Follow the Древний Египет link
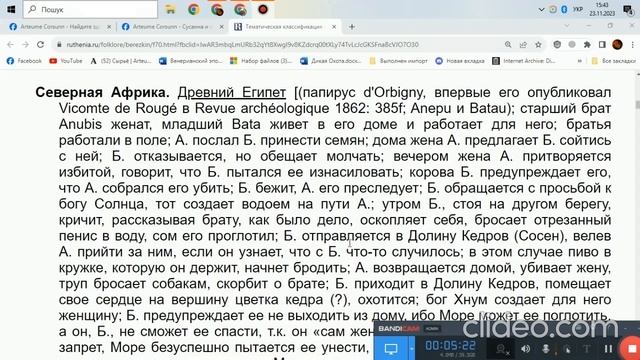 coord(231,92)
